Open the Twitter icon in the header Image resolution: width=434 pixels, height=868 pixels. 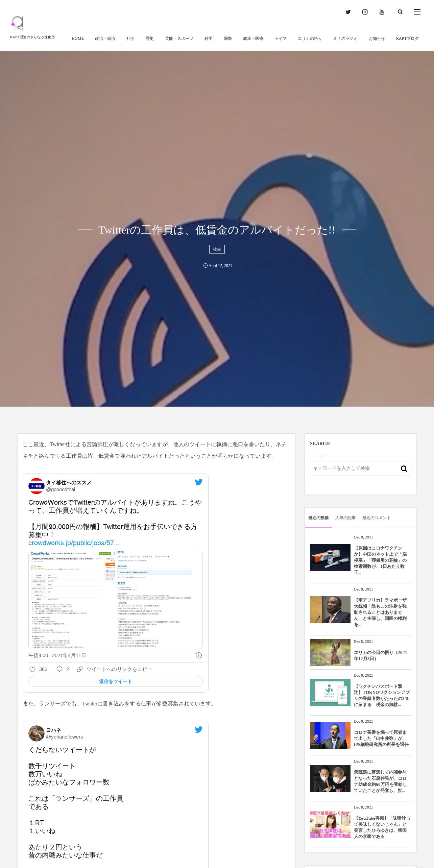348,12
